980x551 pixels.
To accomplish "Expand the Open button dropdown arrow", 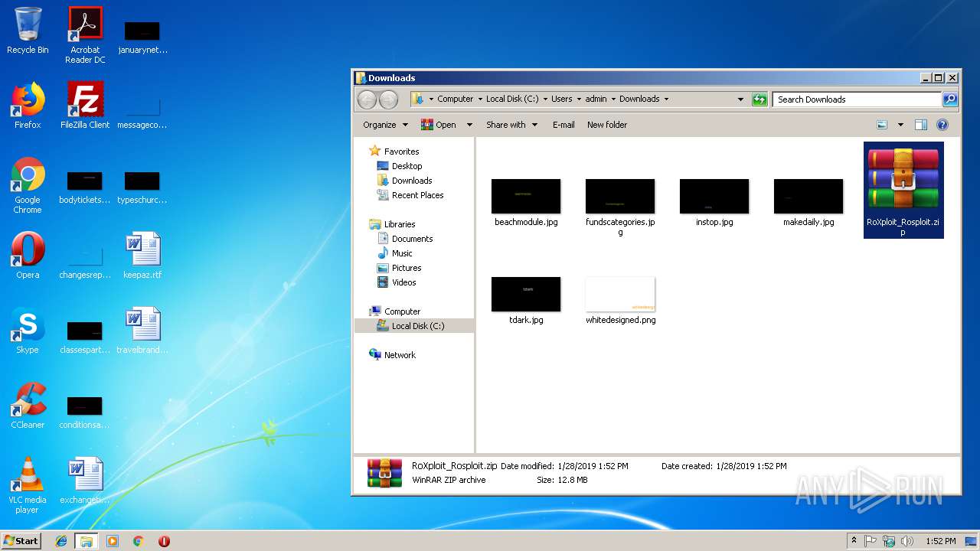I will (469, 125).
